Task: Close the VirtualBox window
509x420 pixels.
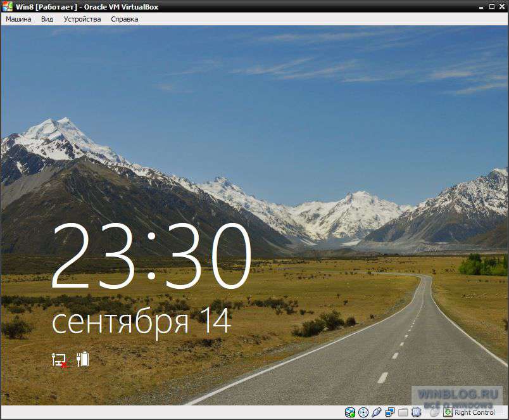Action: click(502, 6)
